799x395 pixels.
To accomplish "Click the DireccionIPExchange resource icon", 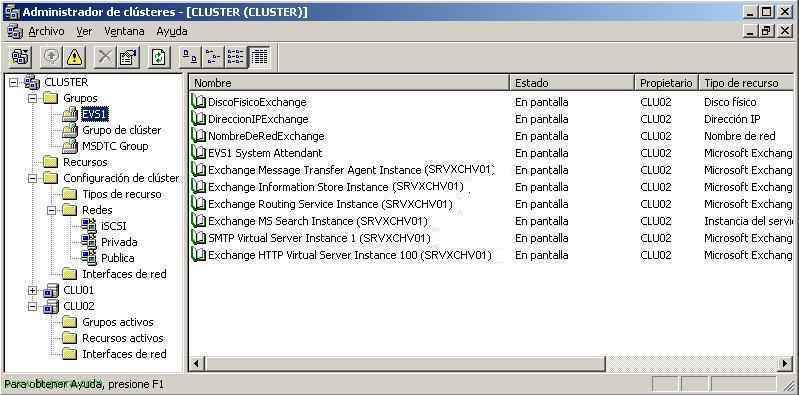I will (x=198, y=119).
